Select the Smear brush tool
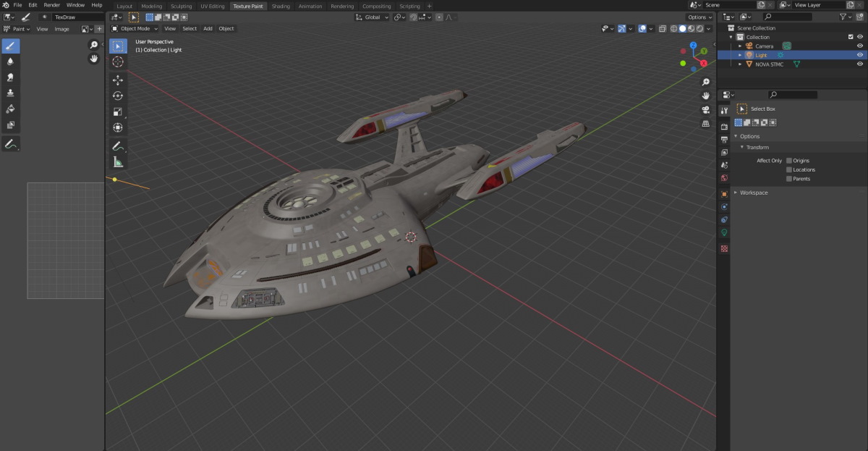Screen dimensions: 868x451 pyautogui.click(x=10, y=77)
